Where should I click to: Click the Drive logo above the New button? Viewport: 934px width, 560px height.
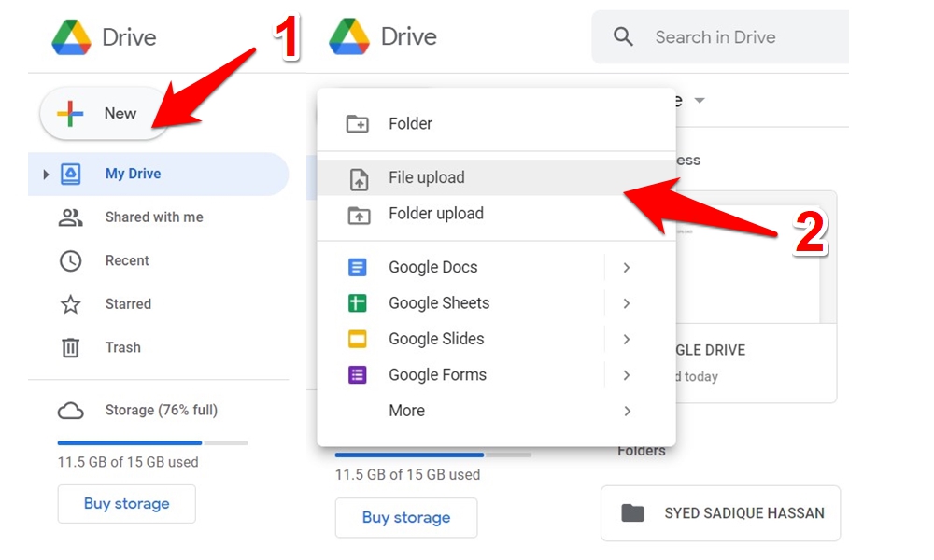point(72,37)
